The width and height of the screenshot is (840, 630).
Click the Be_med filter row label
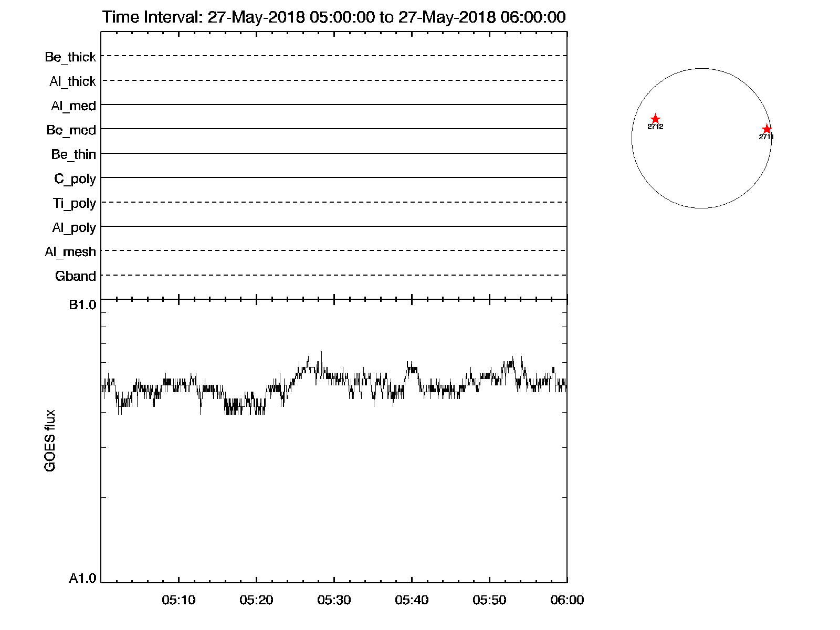(71, 130)
